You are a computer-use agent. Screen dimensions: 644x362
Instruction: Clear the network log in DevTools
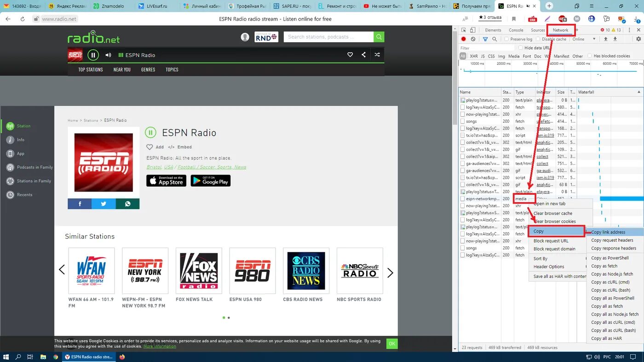(473, 39)
